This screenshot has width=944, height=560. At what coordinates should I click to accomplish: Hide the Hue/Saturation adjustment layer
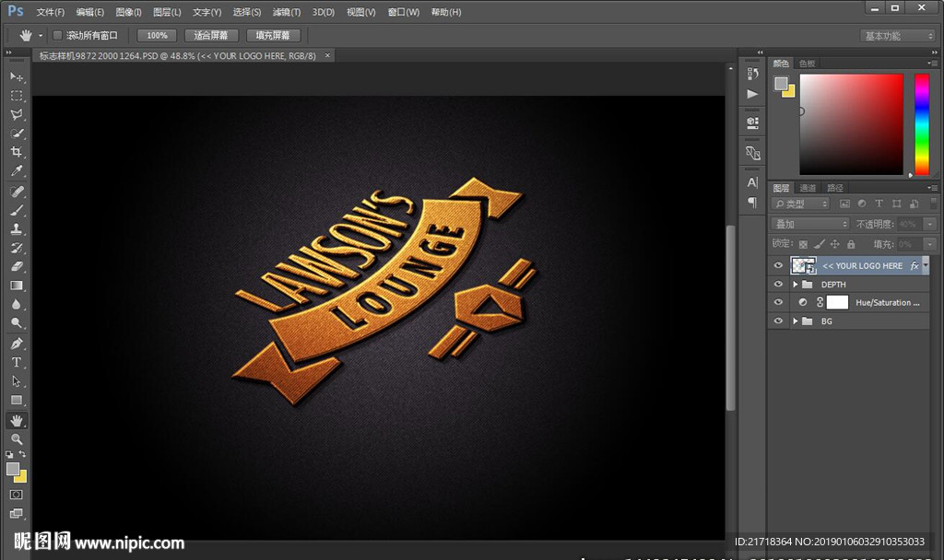[x=778, y=302]
